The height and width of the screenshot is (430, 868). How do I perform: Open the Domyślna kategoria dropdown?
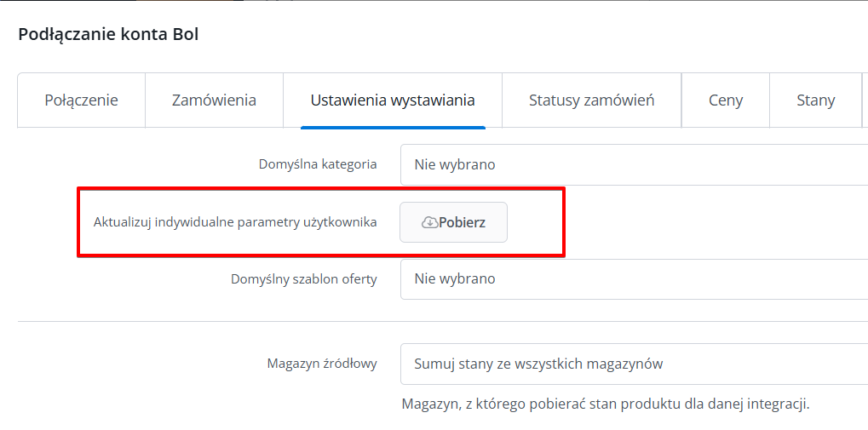pos(634,164)
